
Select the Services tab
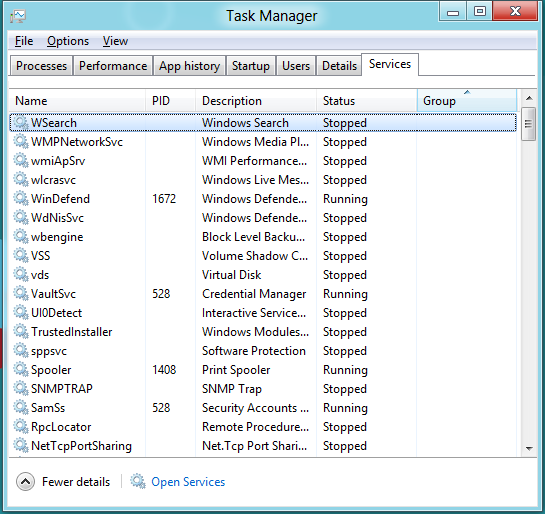tap(390, 64)
